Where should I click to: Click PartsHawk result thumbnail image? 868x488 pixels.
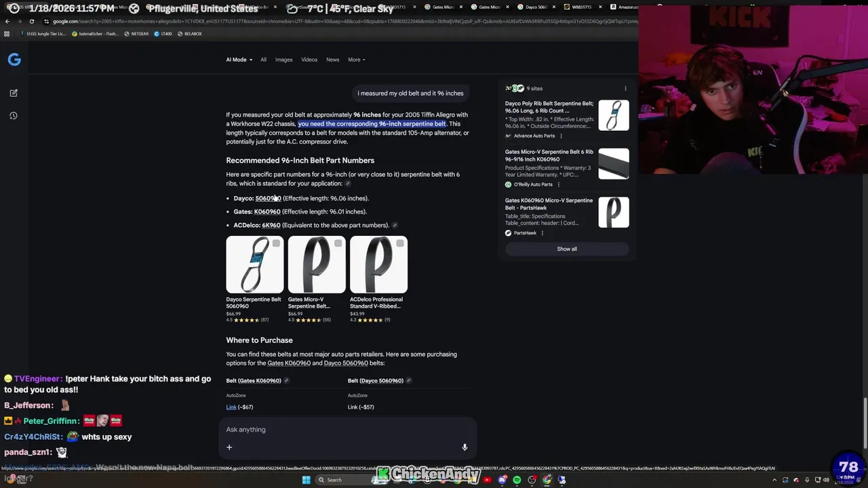coord(614,212)
